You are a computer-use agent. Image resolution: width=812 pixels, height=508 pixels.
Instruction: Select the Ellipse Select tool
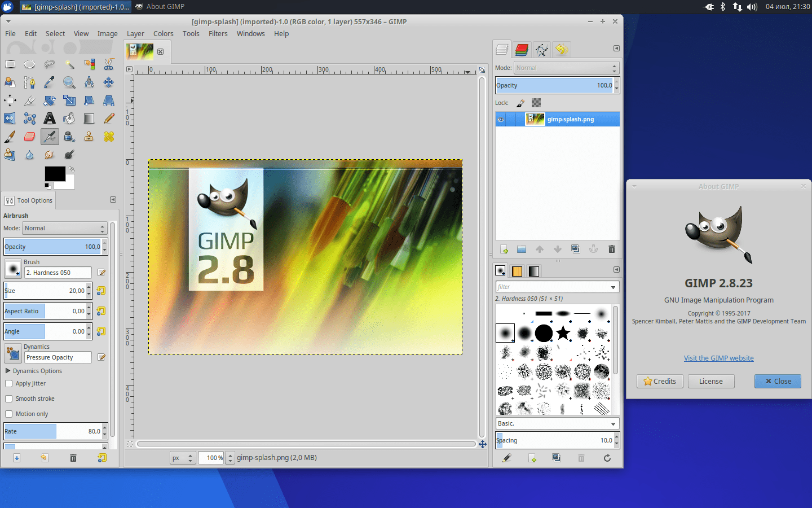point(30,64)
